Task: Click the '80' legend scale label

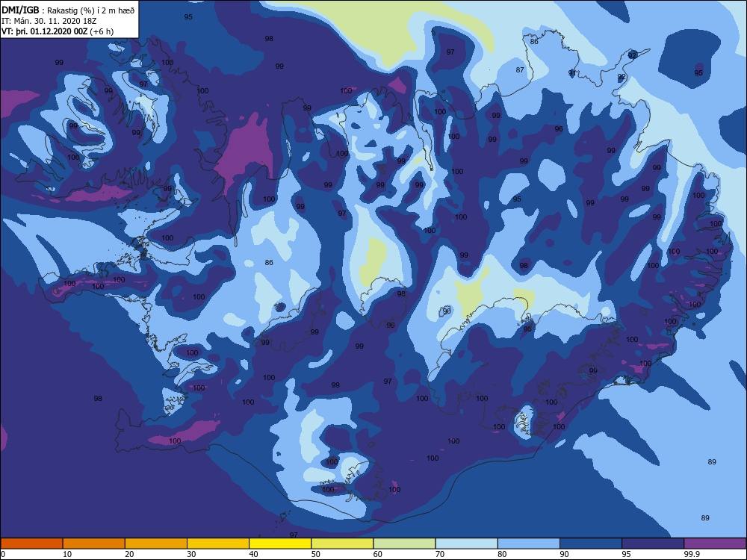Action: point(502,554)
